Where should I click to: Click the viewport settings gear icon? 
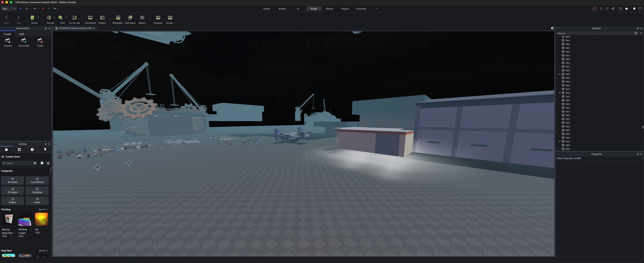(552, 28)
